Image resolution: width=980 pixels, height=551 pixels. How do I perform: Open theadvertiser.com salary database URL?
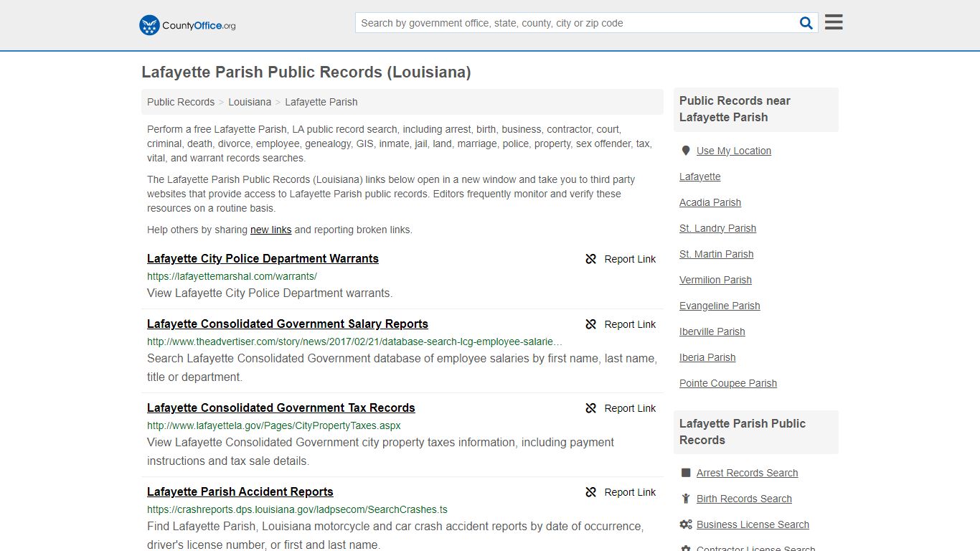pos(354,342)
